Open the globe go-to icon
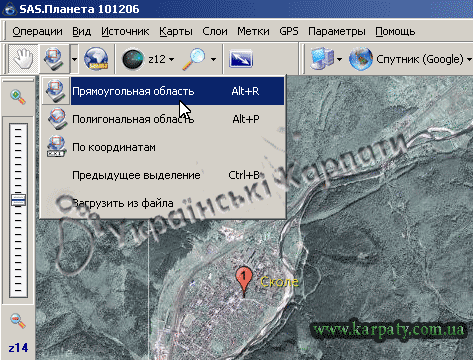 click(x=96, y=59)
